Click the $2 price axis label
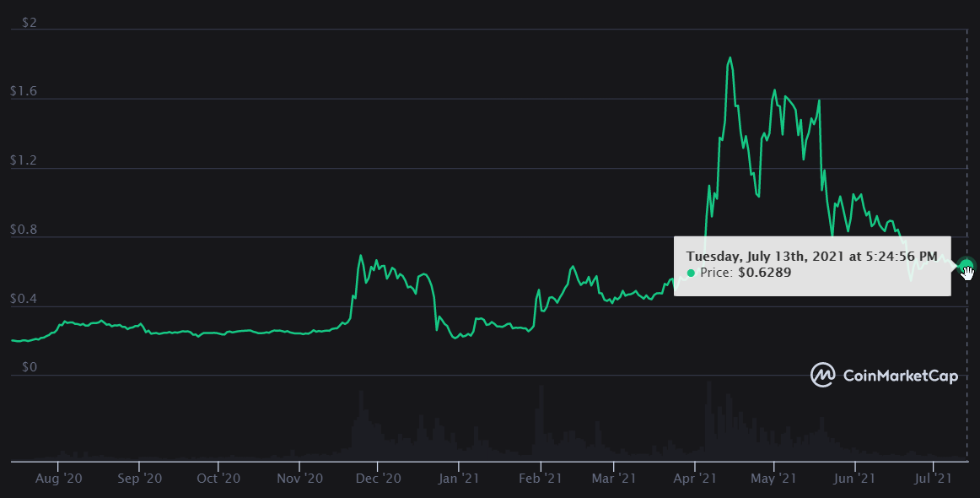The height and width of the screenshot is (498, 980). 29,23
